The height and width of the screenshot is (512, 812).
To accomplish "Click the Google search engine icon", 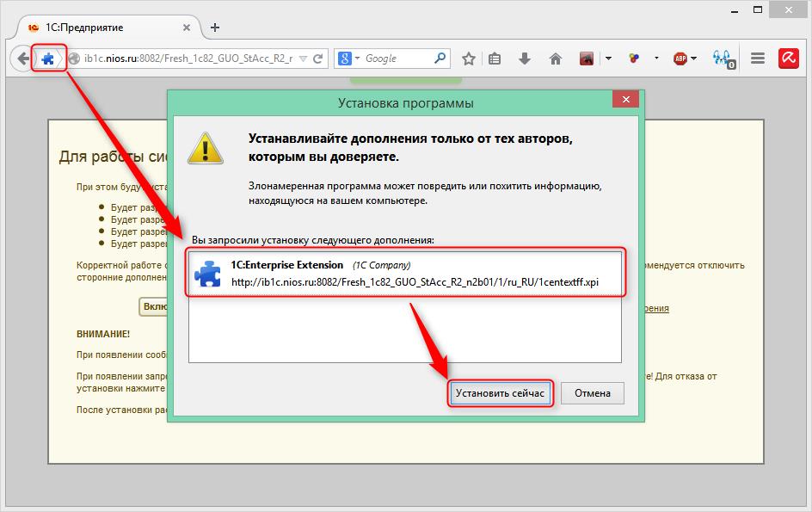I will tap(344, 59).
